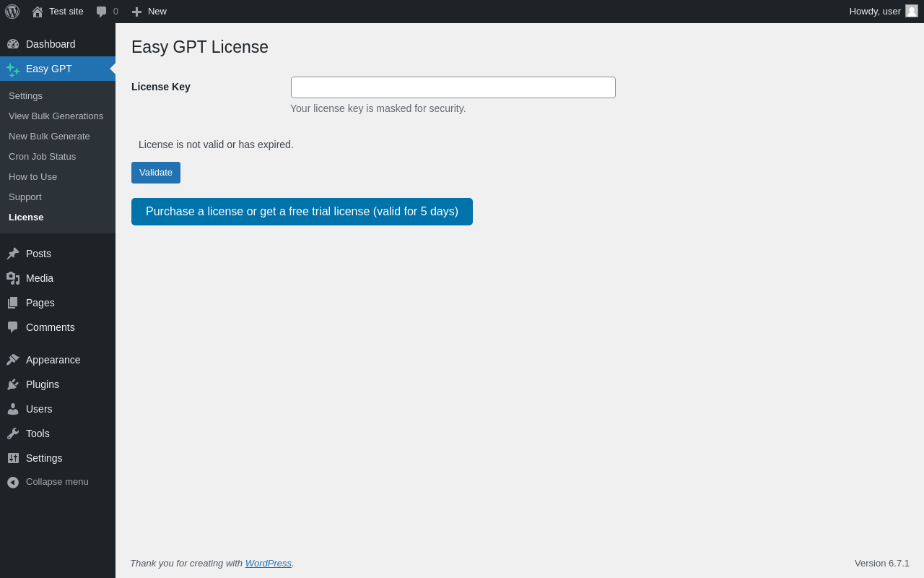This screenshot has width=924, height=578.
Task: Select the Appearance menu item
Action: click(53, 360)
